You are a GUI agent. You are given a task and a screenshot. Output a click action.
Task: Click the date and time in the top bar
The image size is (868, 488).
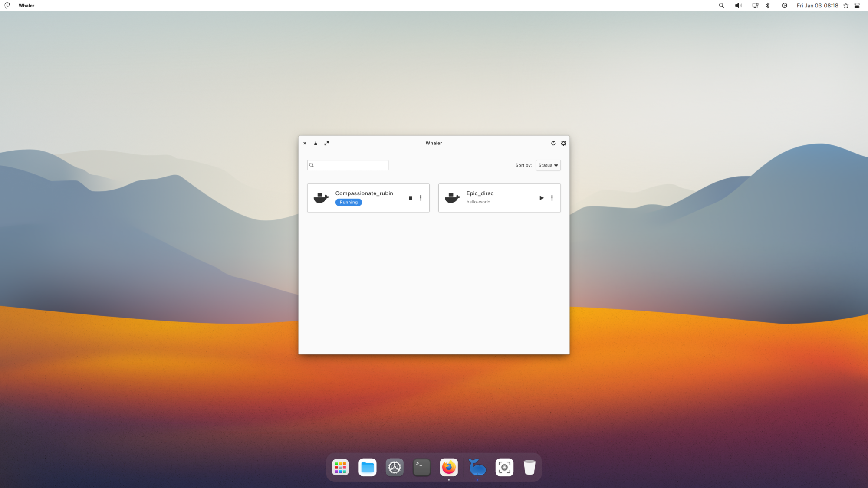click(x=817, y=6)
